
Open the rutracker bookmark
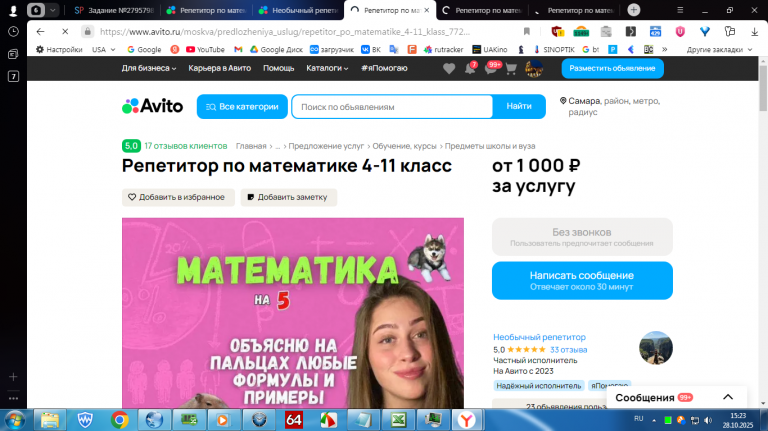[x=443, y=49]
